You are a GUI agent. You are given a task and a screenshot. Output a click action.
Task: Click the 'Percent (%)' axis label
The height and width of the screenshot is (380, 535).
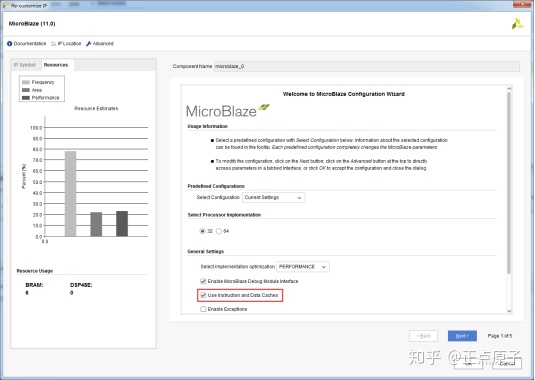click(x=24, y=176)
